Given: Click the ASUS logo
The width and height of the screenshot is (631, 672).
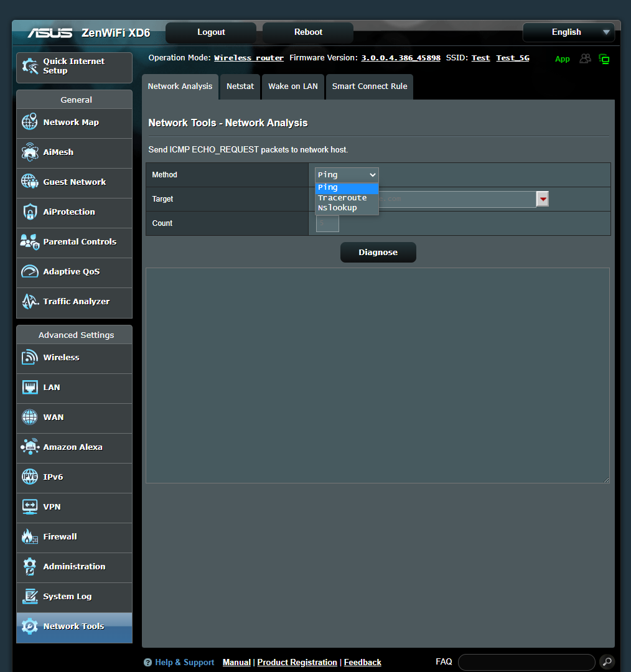Looking at the screenshot, I should pos(50,33).
